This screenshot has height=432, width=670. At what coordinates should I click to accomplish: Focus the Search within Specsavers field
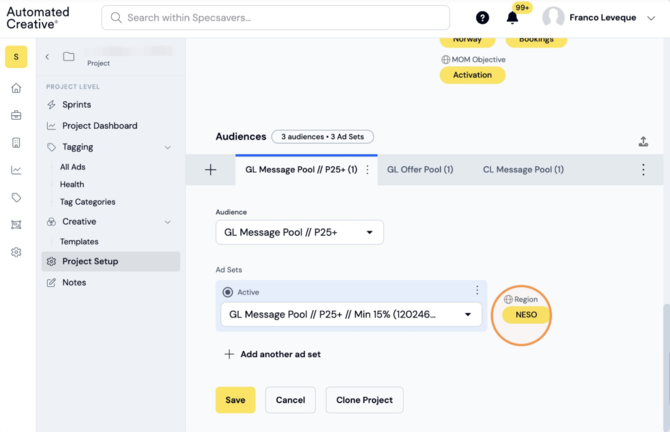coord(276,18)
